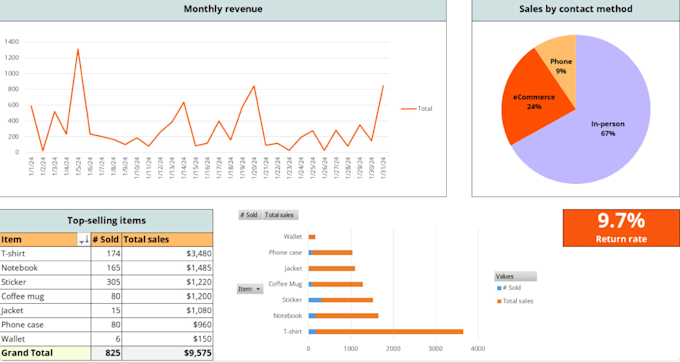Select the Total sales column header cell
The image size is (680, 362).
(x=167, y=240)
